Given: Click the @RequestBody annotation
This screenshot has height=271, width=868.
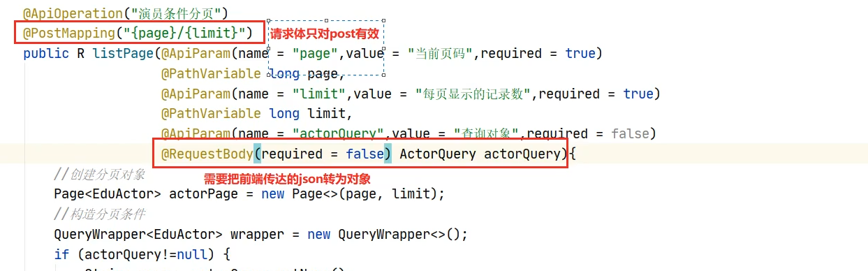Looking at the screenshot, I should (207, 154).
